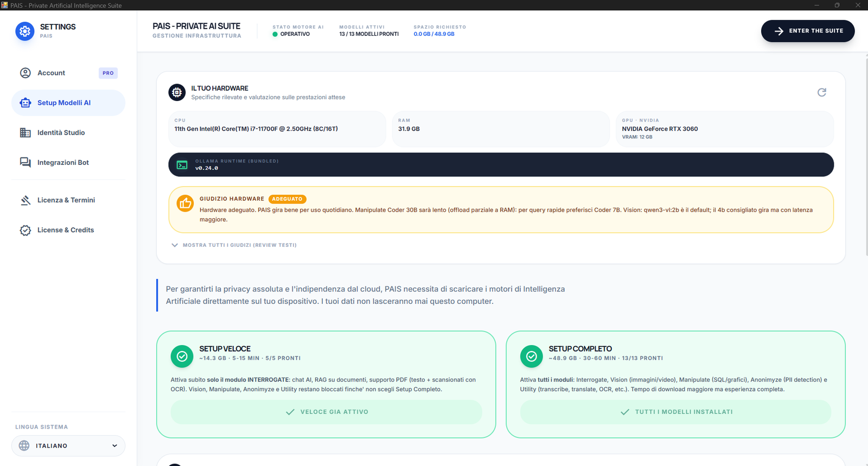Click the '~48.9 GB · 30-60 MIN · 13/13 PRONTI' line

[606, 359]
